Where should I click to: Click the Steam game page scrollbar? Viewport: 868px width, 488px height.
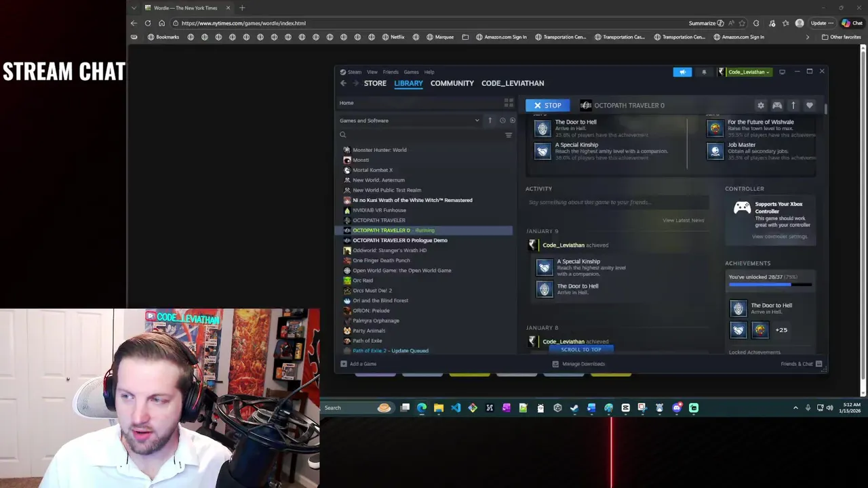pos(825,109)
